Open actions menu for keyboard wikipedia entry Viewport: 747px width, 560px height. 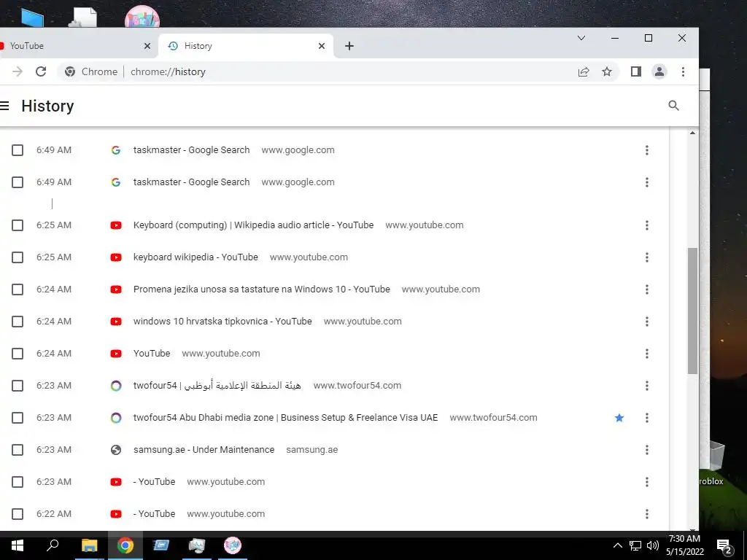[x=646, y=257]
